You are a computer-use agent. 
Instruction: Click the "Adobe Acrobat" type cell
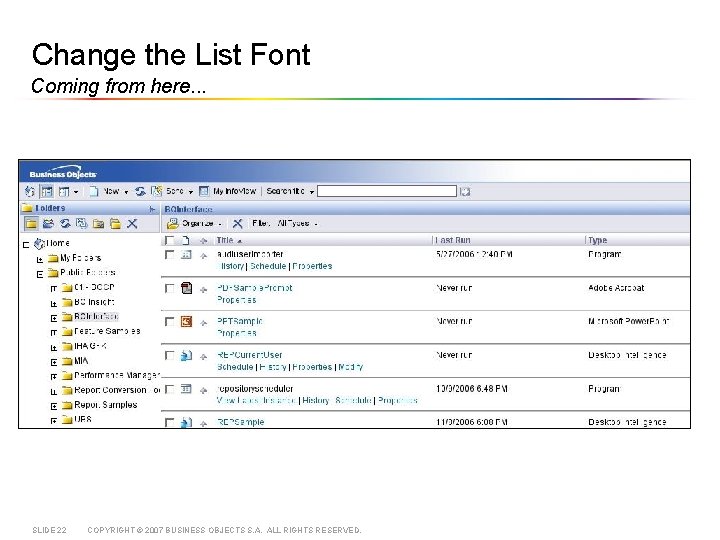pos(616,288)
